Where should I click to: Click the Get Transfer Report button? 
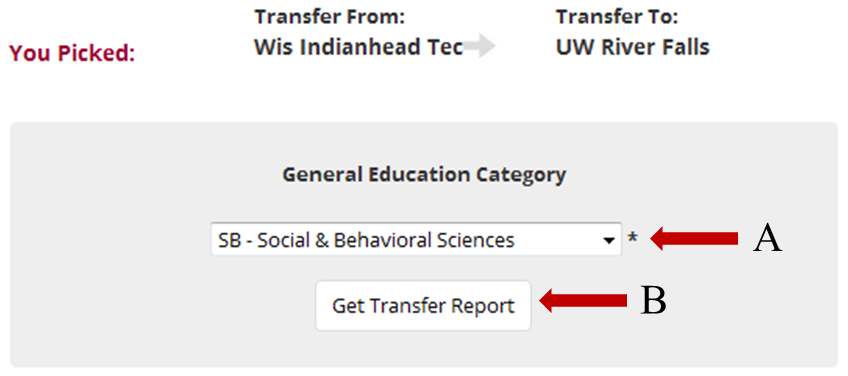coord(423,306)
